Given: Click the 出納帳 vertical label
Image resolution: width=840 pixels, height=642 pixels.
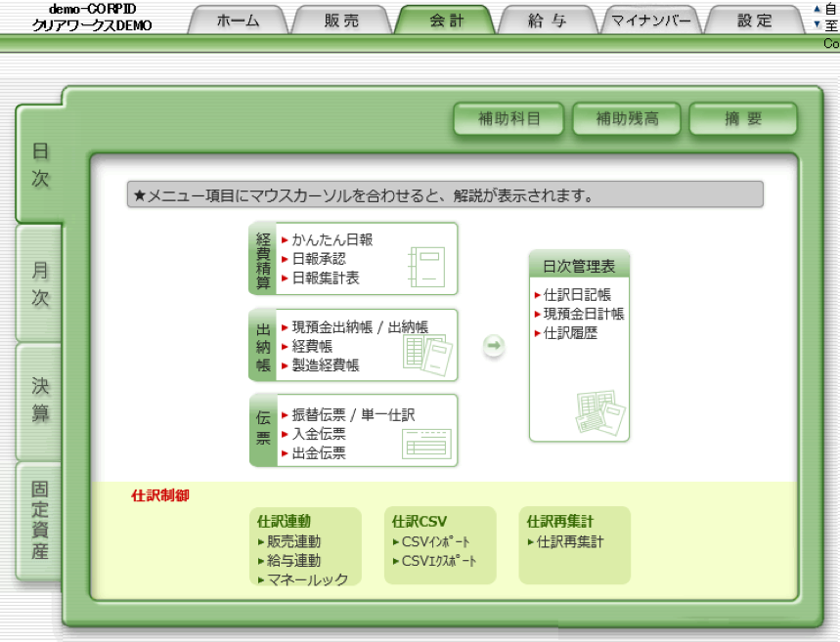Looking at the screenshot, I should click(x=263, y=347).
